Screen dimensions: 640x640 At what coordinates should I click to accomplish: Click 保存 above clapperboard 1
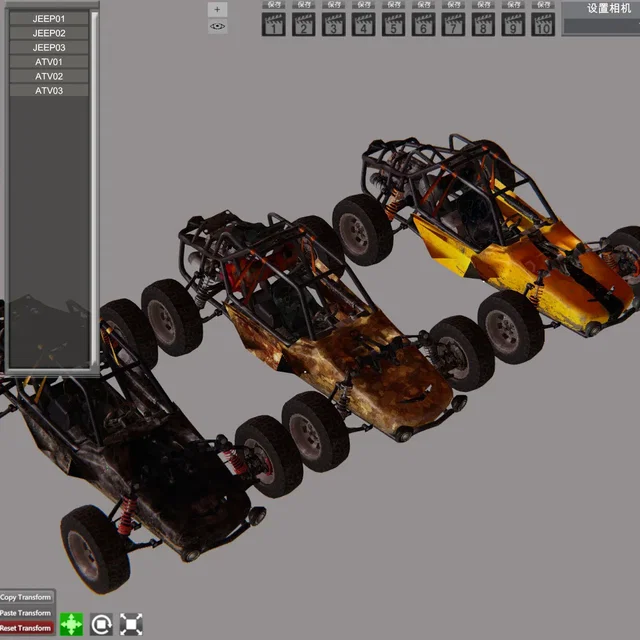point(273,5)
